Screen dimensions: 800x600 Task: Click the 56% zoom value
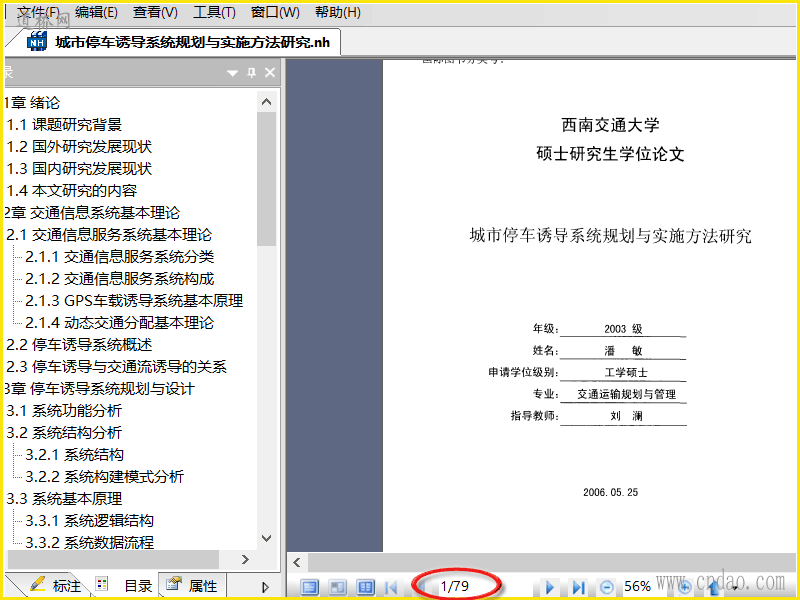pyautogui.click(x=637, y=586)
